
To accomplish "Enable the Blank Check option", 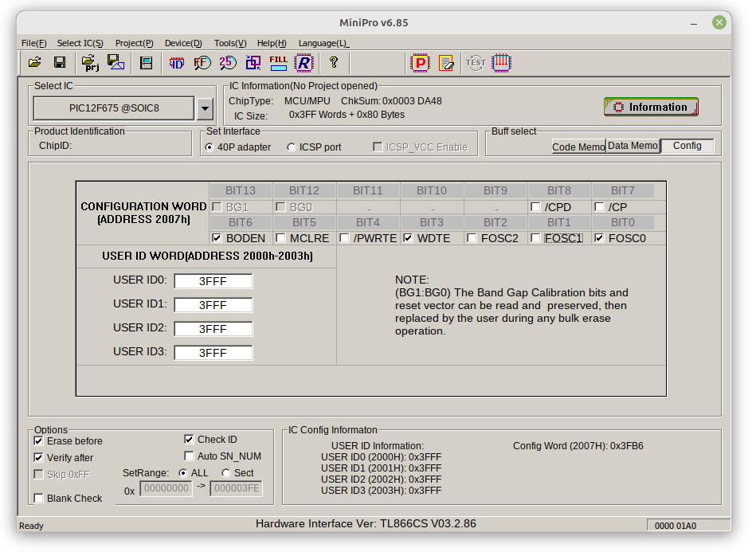I will click(38, 498).
